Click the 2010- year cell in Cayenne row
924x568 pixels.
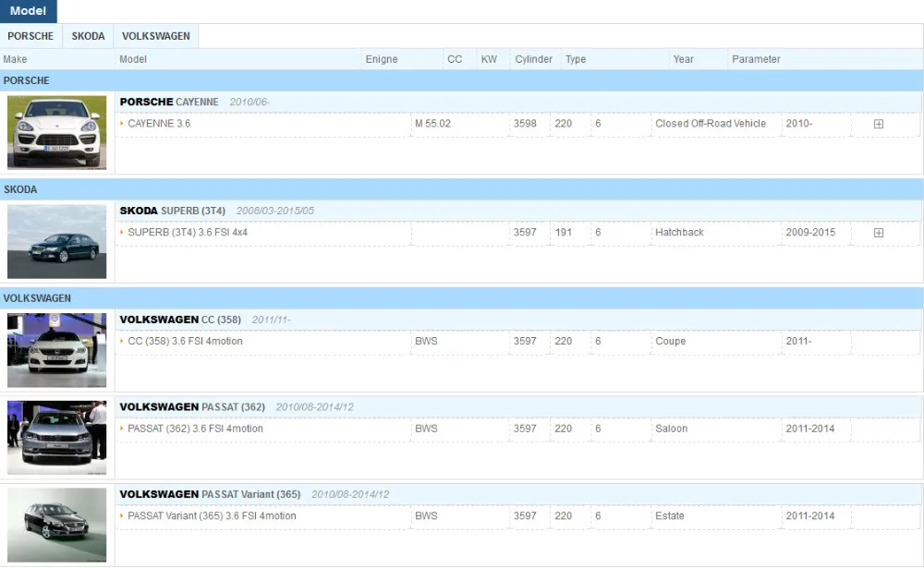click(798, 124)
